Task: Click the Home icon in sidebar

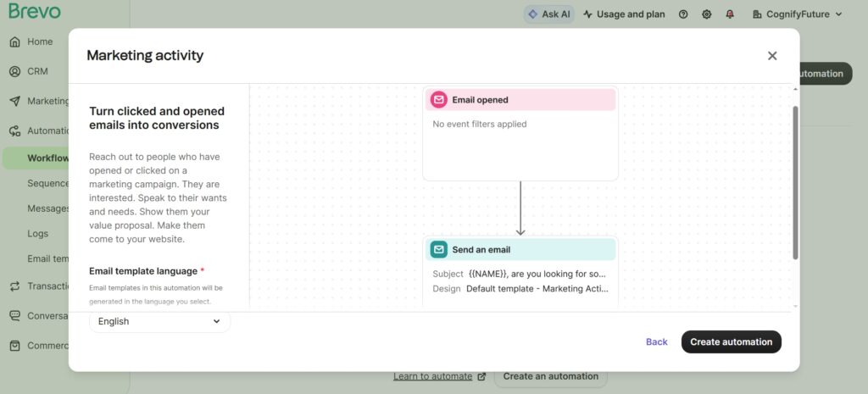Action: pos(14,42)
